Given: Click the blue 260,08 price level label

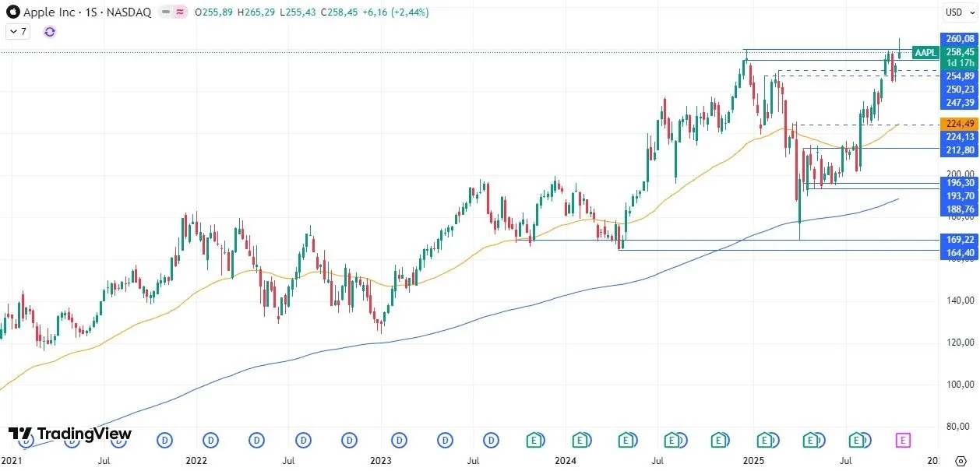Looking at the screenshot, I should [x=959, y=37].
